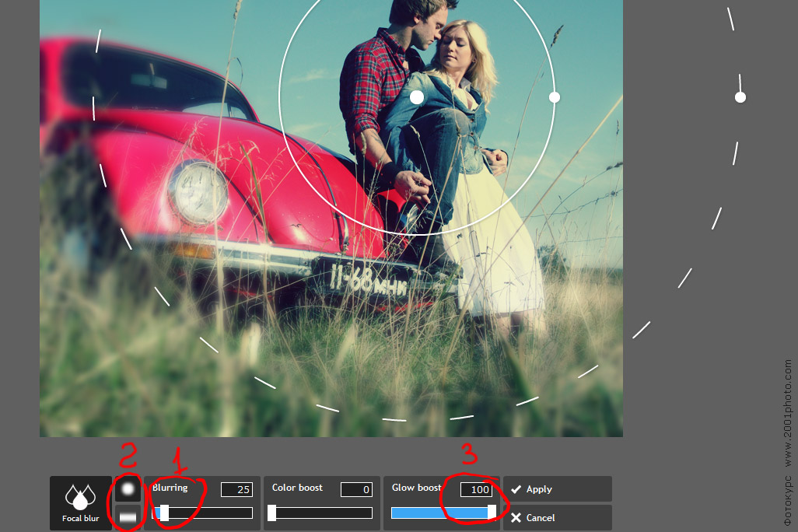The width and height of the screenshot is (798, 532).
Task: Click the Glow boost slider handle
Action: [x=492, y=513]
